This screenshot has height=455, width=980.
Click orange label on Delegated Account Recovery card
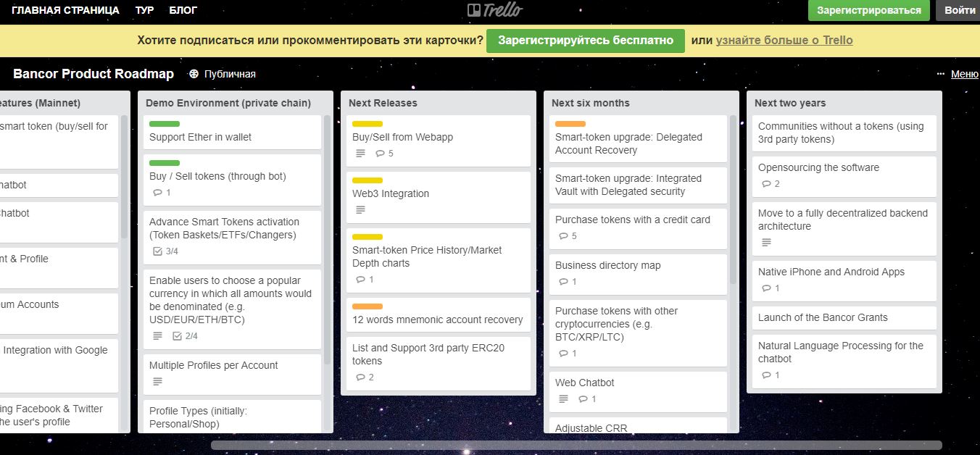click(570, 124)
